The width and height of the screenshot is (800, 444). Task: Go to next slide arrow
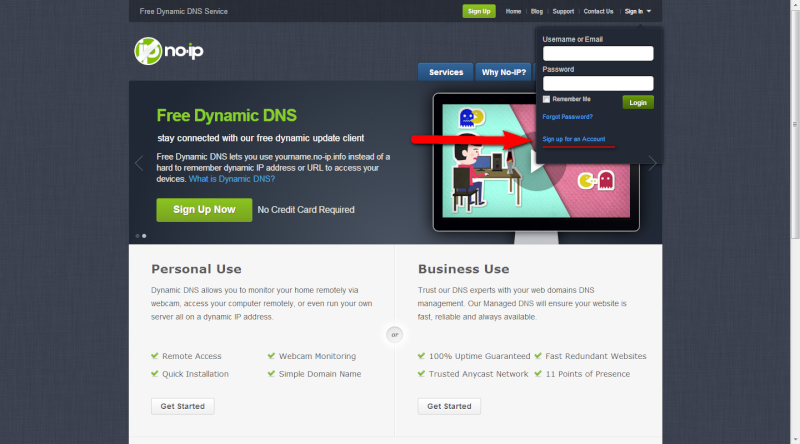pos(653,163)
